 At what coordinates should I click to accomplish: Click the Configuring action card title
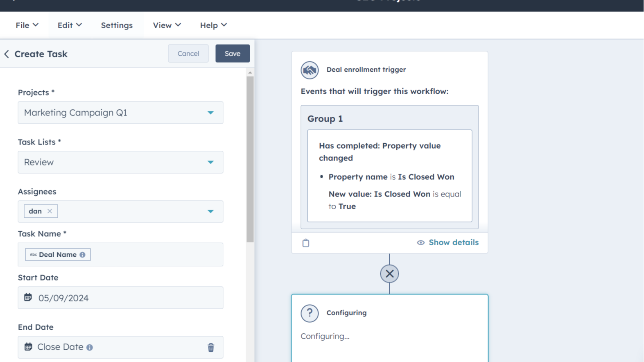tap(346, 313)
